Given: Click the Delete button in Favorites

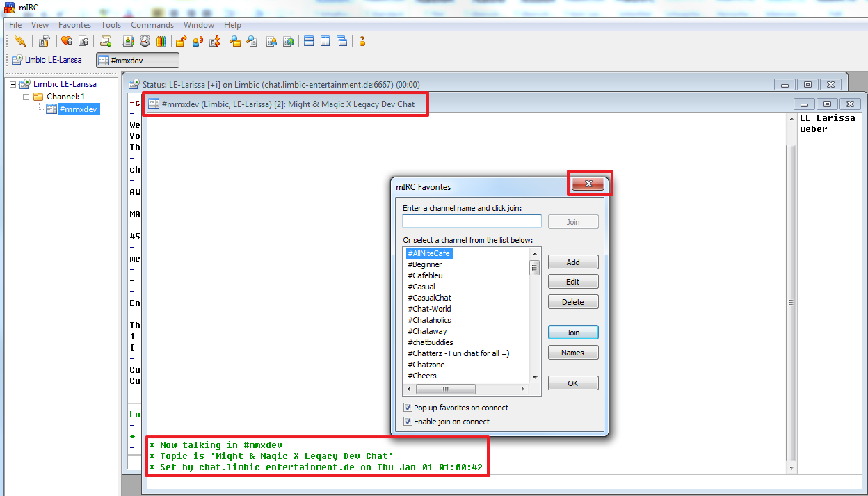Looking at the screenshot, I should pos(573,302).
